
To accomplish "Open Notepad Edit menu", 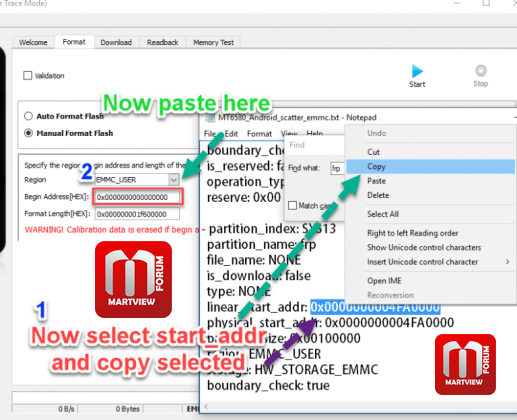I will tap(231, 134).
